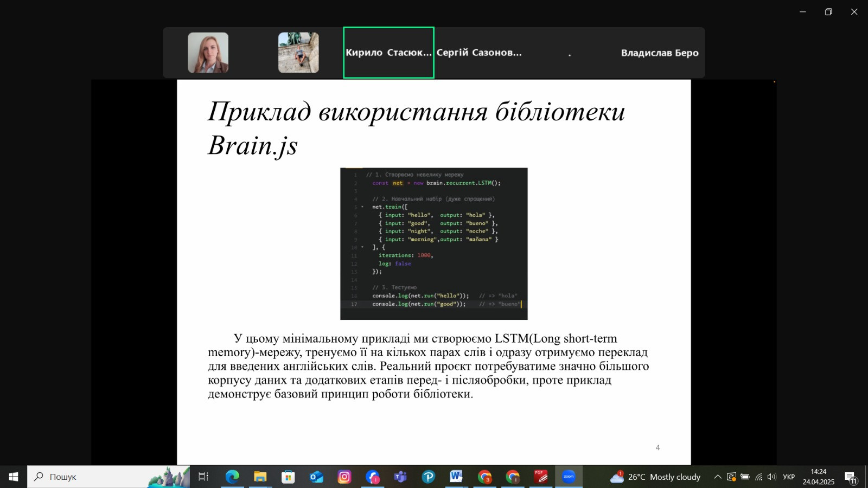
Task: Open the clock showing 14:24
Action: point(819,477)
